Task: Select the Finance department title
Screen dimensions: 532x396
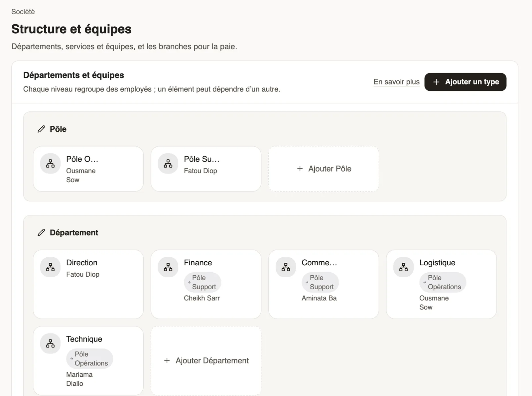Action: click(x=198, y=263)
